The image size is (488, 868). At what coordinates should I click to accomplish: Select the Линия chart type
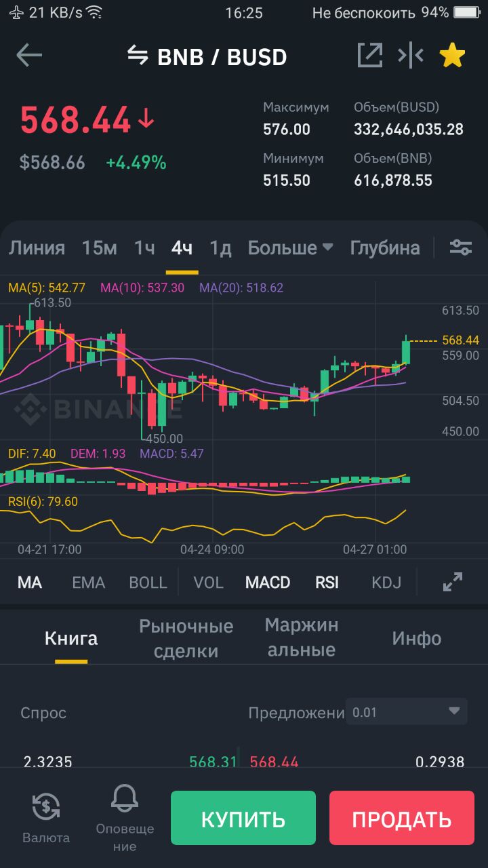[x=37, y=248]
